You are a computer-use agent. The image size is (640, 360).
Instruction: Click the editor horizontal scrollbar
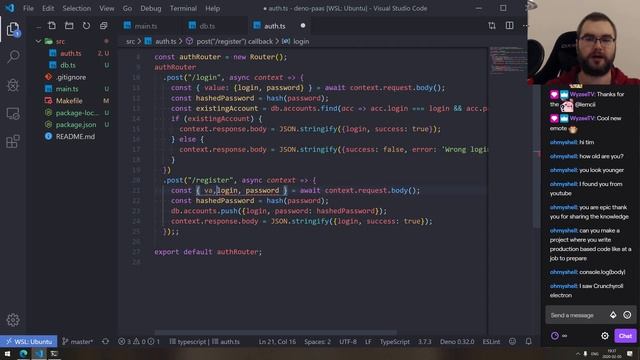point(276,333)
